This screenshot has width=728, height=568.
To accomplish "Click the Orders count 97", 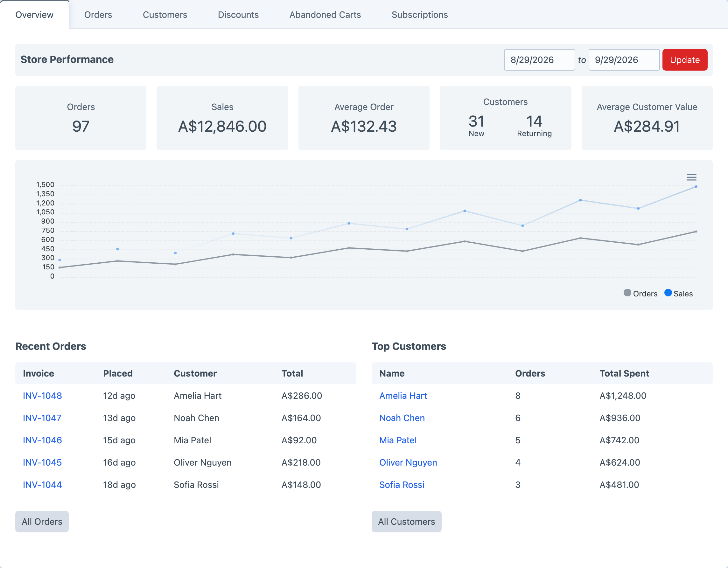I will click(81, 126).
